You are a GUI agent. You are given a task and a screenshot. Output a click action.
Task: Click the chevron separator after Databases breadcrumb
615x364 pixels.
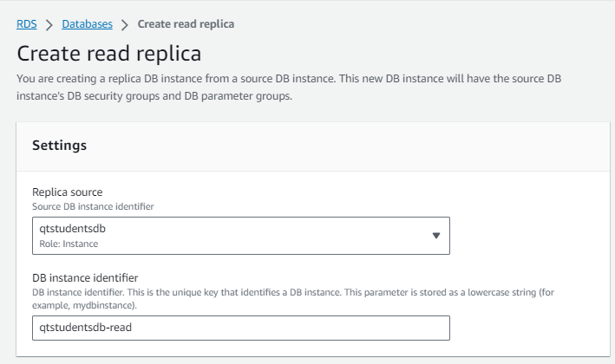(x=125, y=25)
